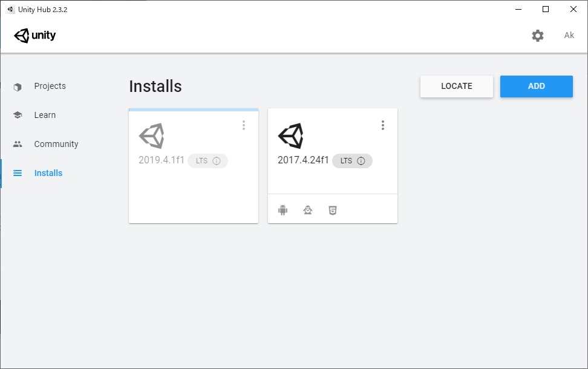Click the LOCATE button
Image resolution: width=588 pixels, height=369 pixels.
456,86
